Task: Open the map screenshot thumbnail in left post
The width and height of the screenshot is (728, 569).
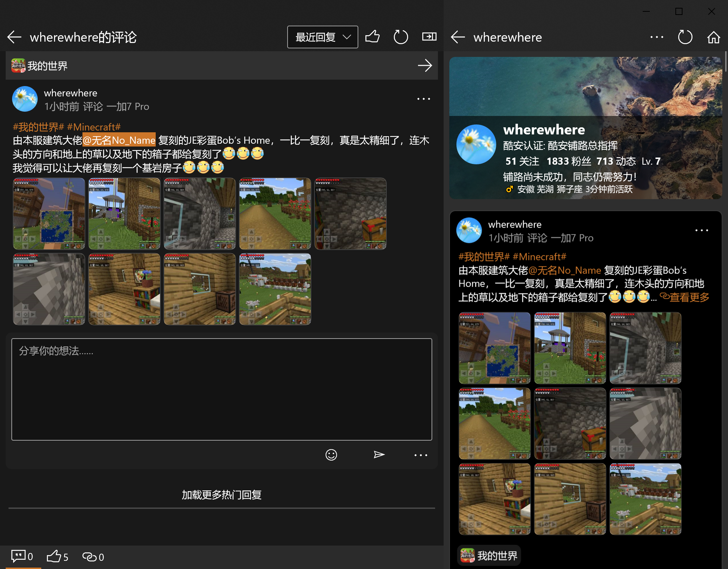Action: 49,214
